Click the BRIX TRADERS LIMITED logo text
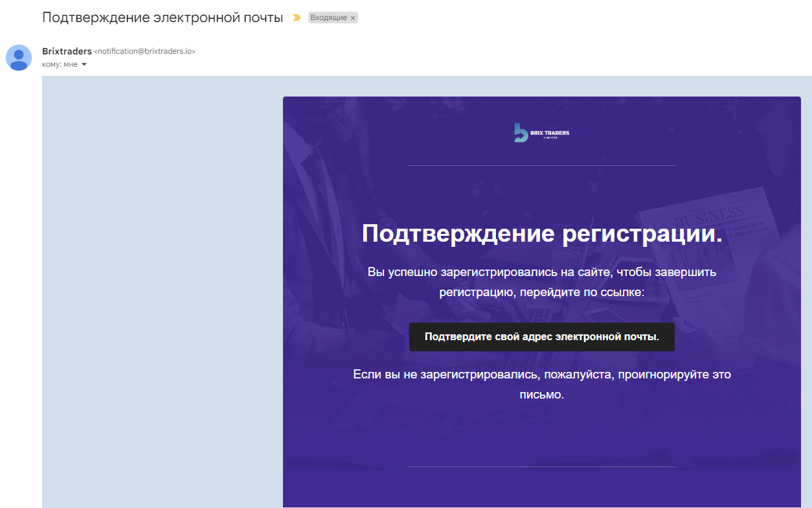This screenshot has height=508, width=812. [550, 134]
